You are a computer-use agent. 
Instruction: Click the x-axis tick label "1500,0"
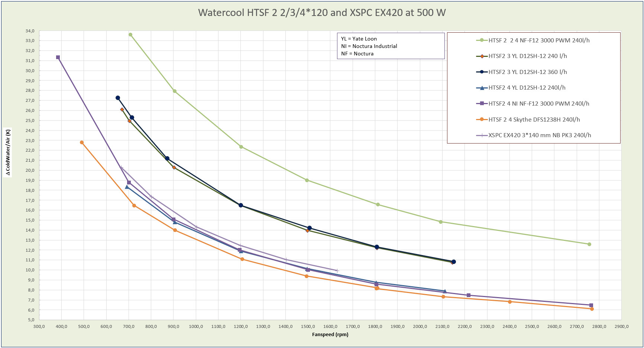tap(308, 327)
